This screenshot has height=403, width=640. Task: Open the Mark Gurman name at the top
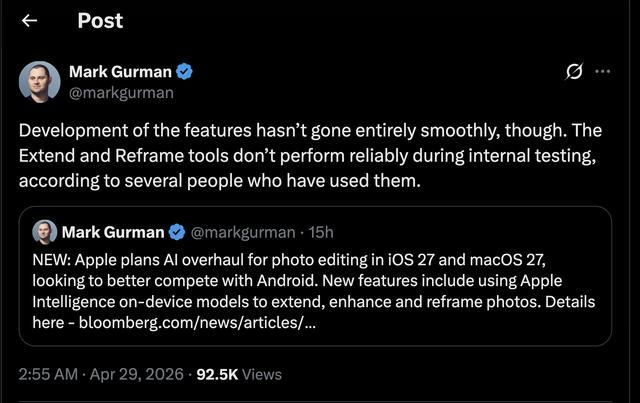click(121, 71)
